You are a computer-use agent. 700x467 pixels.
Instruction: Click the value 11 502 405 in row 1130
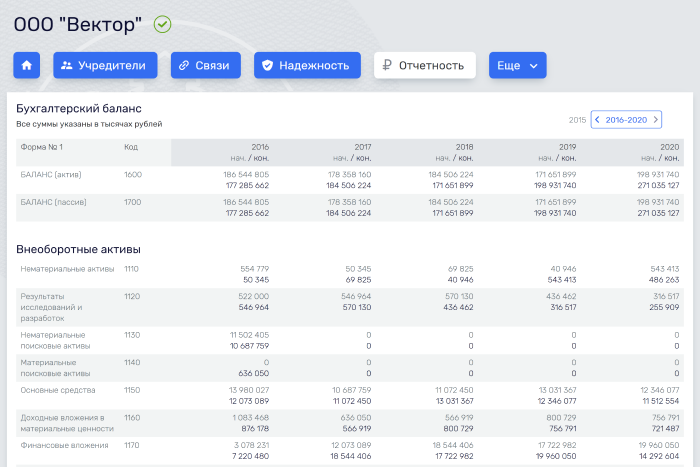click(x=250, y=335)
